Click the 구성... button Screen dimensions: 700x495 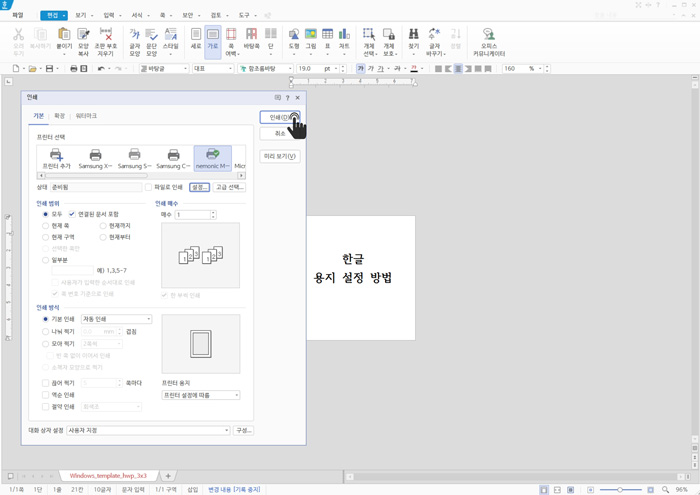tap(244, 430)
